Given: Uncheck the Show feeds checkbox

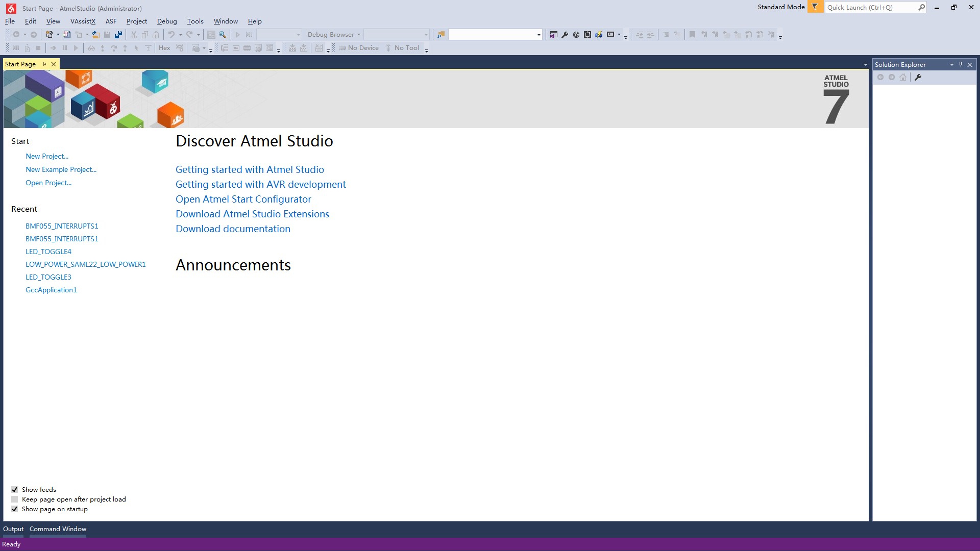Looking at the screenshot, I should click(15, 490).
